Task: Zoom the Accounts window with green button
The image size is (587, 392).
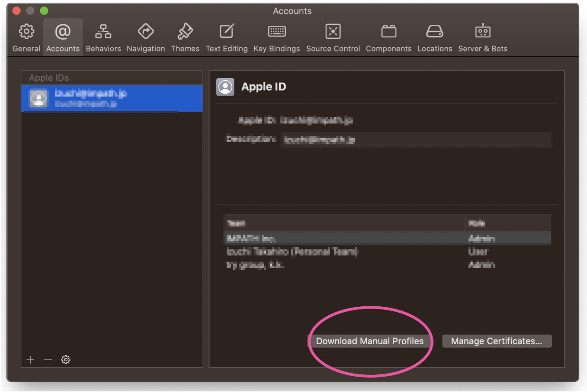Action: [x=44, y=10]
